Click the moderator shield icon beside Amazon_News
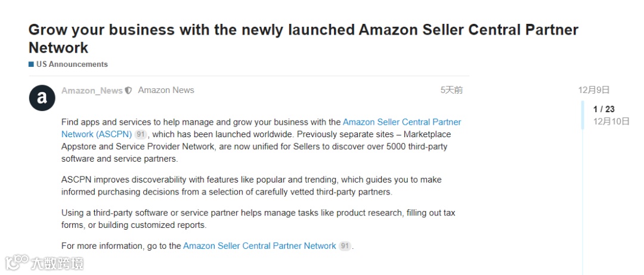This screenshot has height=275, width=644. click(128, 91)
